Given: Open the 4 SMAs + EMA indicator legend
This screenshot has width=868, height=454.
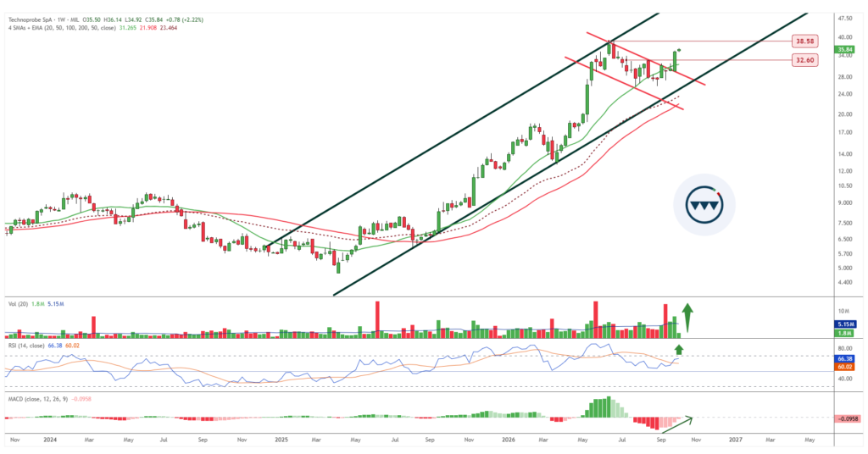Looking at the screenshot, I should (x=61, y=28).
